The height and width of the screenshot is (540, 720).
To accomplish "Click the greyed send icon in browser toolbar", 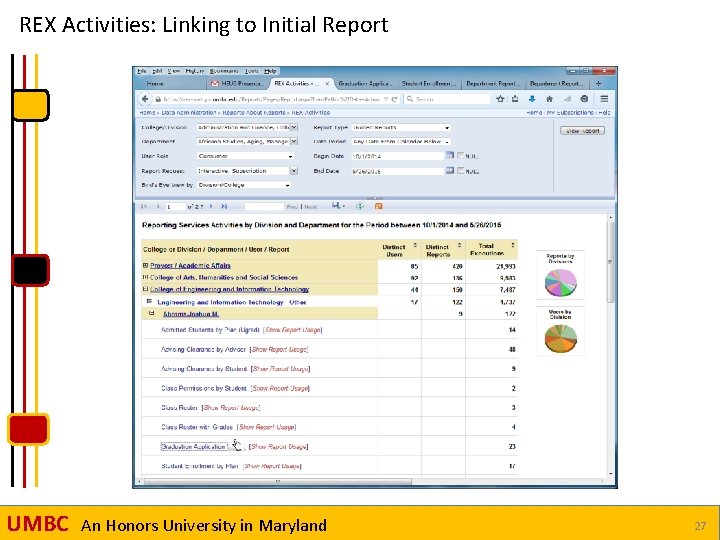I will [567, 99].
